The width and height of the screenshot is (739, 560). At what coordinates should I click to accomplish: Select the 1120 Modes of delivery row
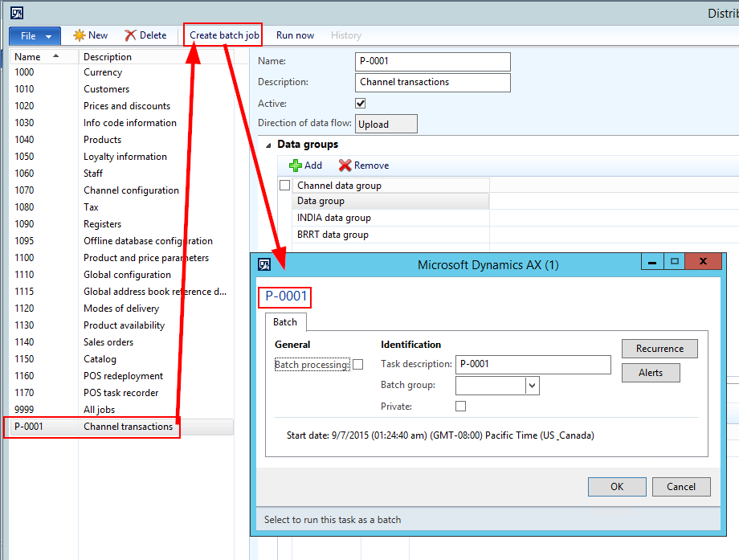point(121,309)
